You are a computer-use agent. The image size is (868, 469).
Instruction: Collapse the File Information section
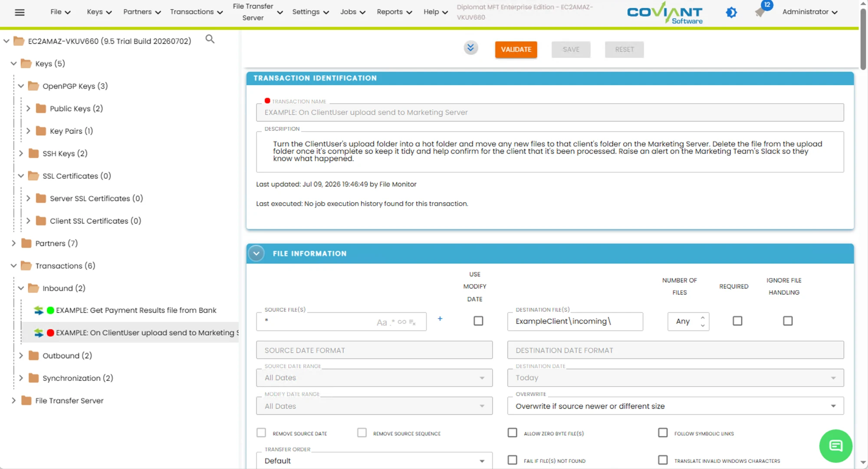click(256, 253)
